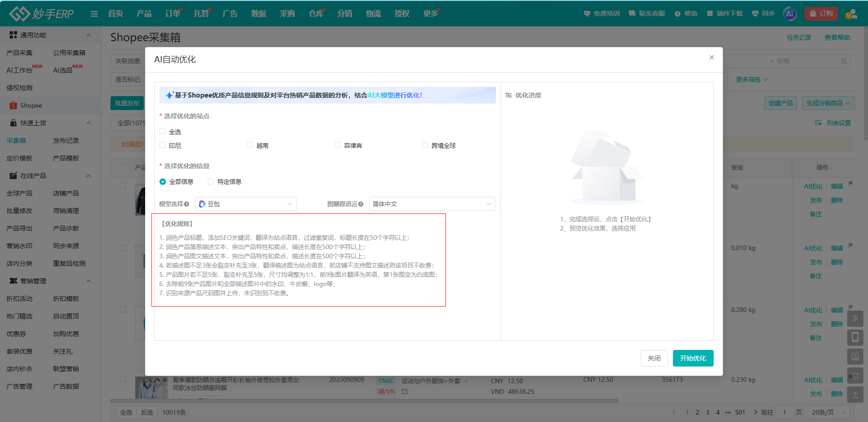The height and width of the screenshot is (422, 868).
Task: Check the 印尼 site checkbox
Action: 162,145
